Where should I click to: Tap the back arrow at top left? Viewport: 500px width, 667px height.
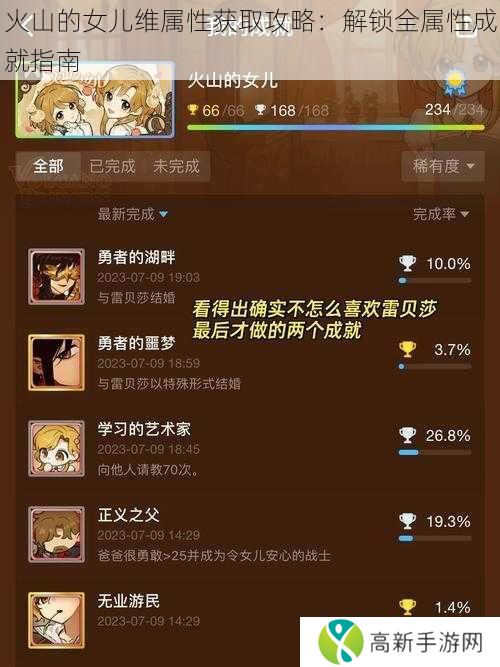(26, 28)
